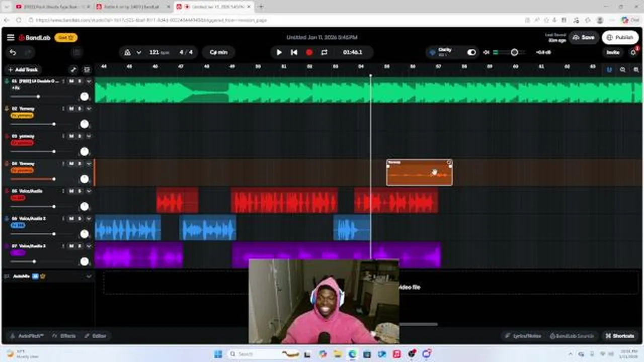Open the C# min key selector
The height and width of the screenshot is (362, 644).
218,52
